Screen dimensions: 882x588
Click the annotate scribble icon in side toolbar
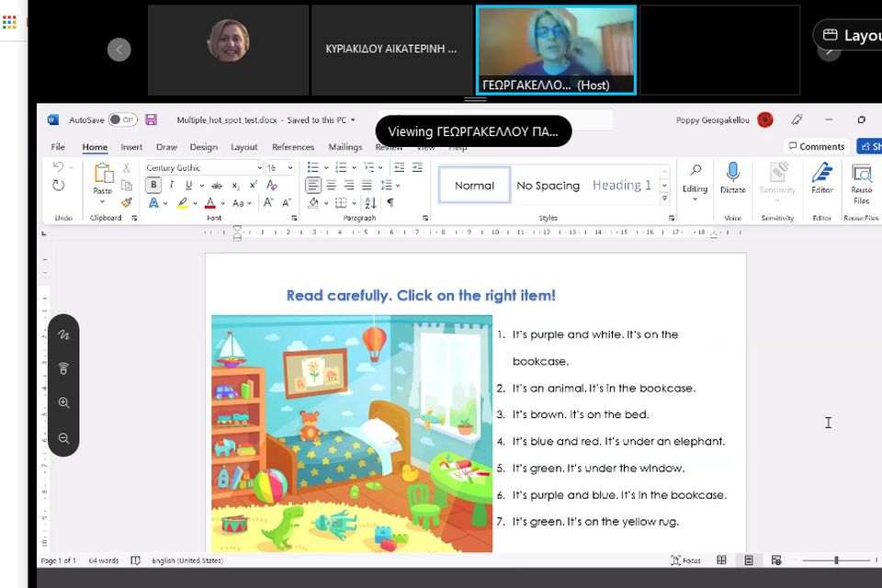pos(63,334)
